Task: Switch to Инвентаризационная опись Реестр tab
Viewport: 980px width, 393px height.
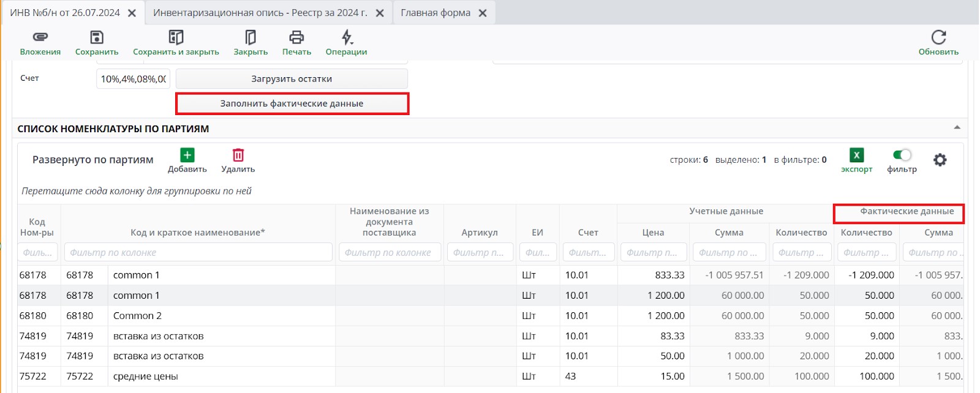Action: point(260,13)
